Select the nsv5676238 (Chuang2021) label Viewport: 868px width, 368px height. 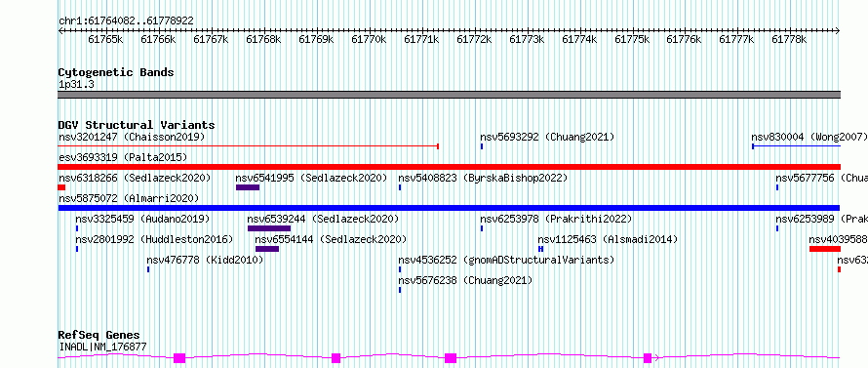click(465, 280)
